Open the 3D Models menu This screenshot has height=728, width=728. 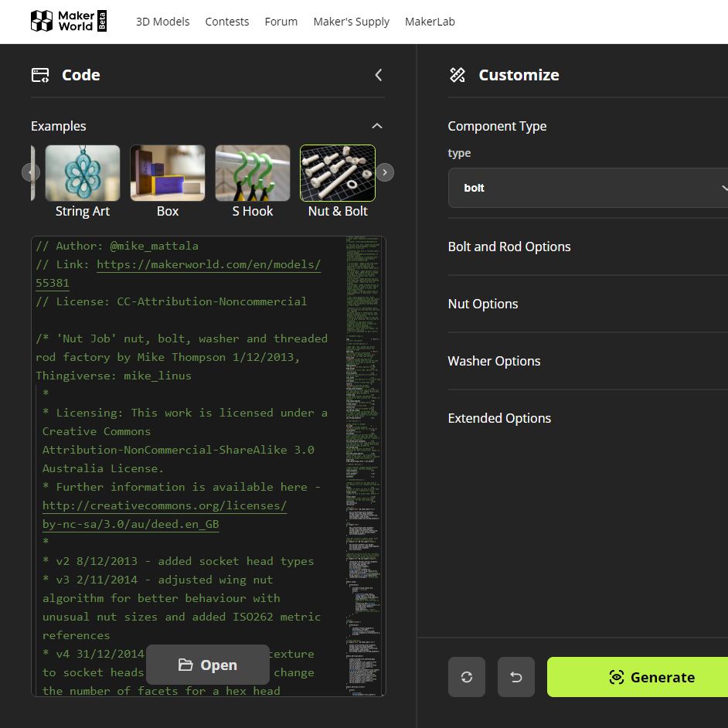pos(162,22)
